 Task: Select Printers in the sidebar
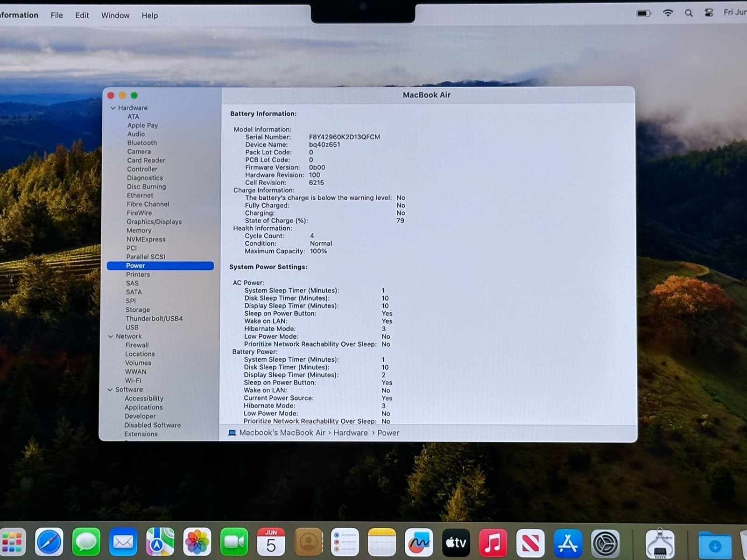coord(138,274)
